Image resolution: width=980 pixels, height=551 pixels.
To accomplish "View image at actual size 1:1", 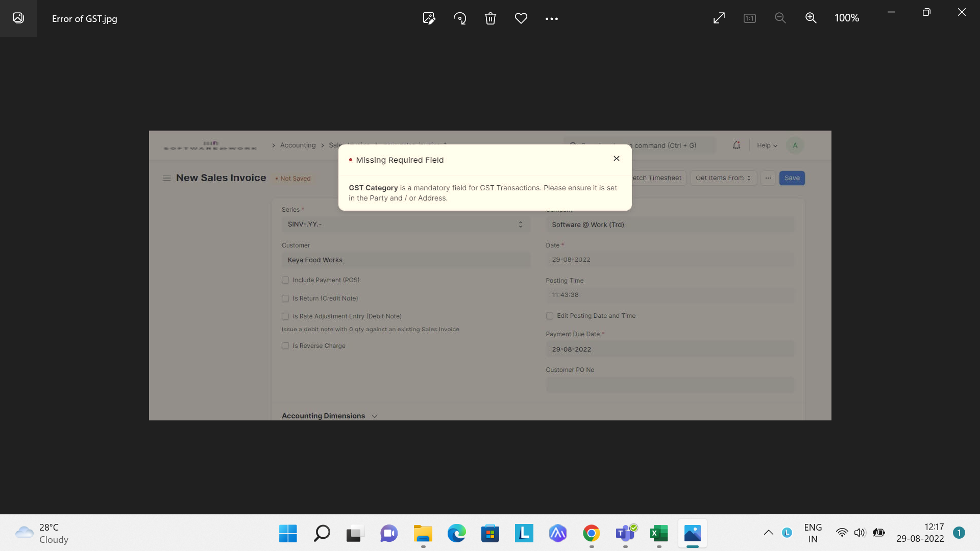I will [749, 18].
